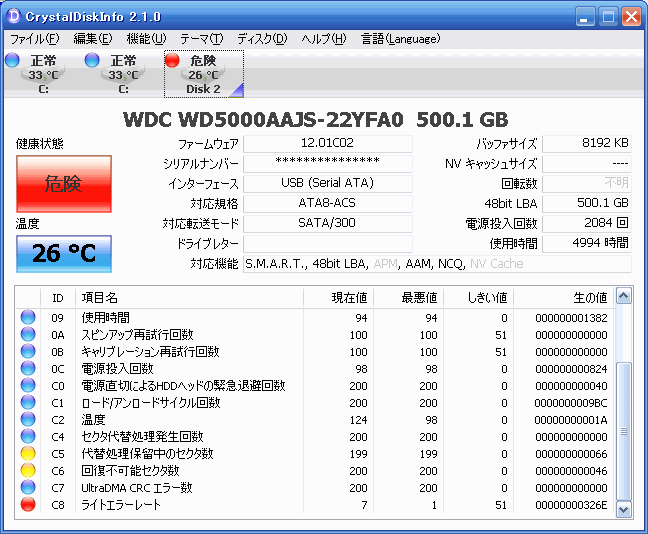Viewport: 648px width, 534px height.
Task: Open the ディスク(D) menu
Action: pos(262,39)
